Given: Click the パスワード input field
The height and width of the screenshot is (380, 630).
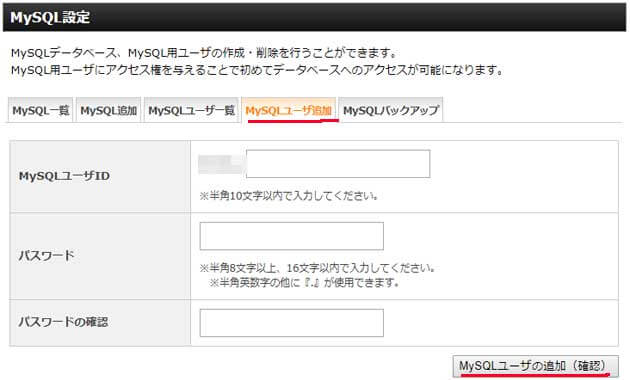Looking at the screenshot, I should (x=292, y=236).
